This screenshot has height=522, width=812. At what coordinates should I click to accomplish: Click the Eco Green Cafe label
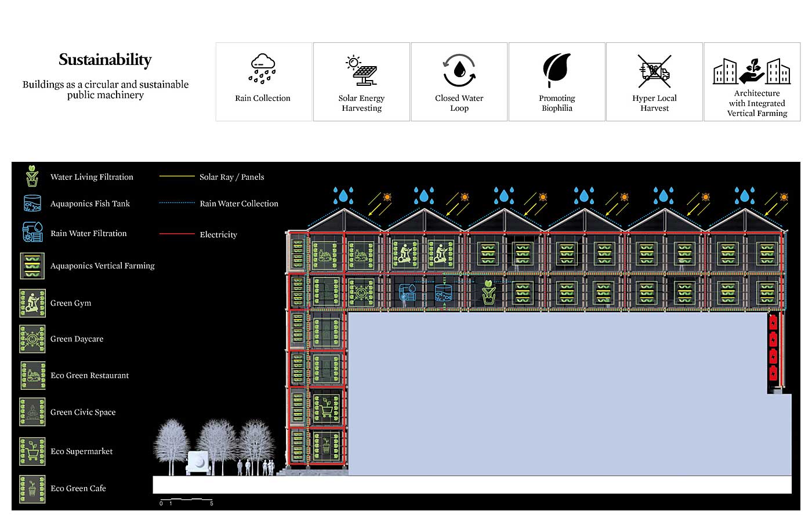(x=78, y=488)
